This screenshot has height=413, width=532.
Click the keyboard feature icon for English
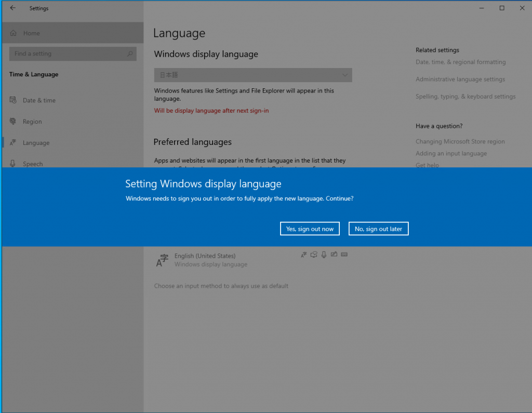[344, 255]
